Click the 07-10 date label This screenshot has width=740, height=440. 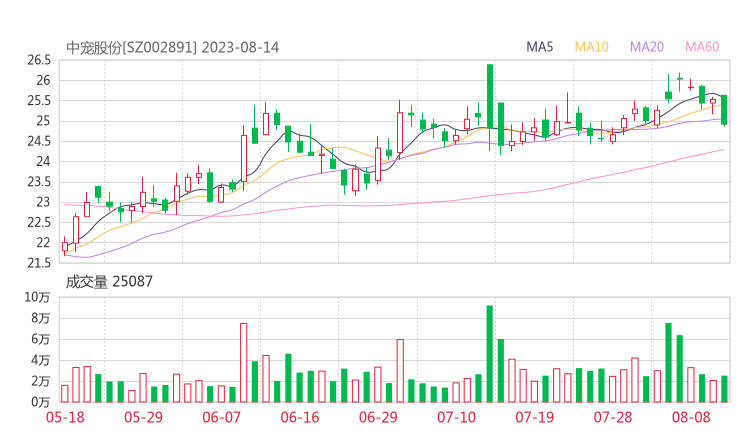456,417
